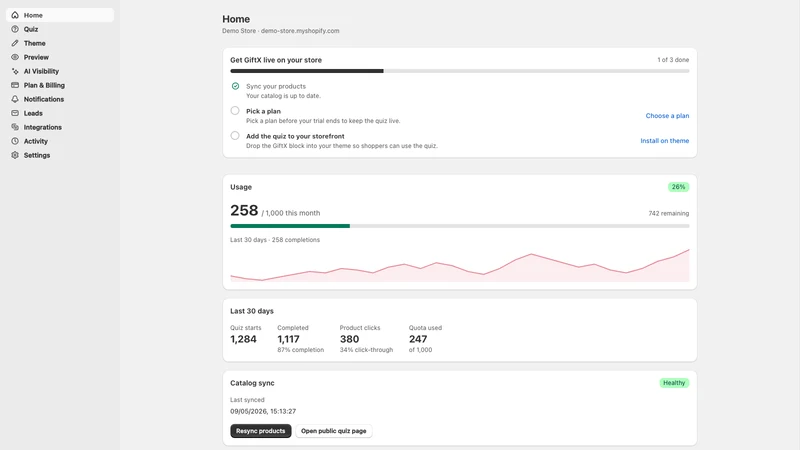Screen dimensions: 800x450
Task: Click 'Your catalog is up to date.' text
Action: click(283, 96)
